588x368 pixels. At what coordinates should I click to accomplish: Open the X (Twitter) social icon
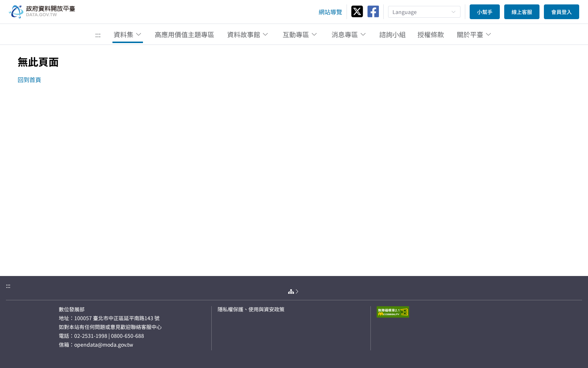[357, 11]
